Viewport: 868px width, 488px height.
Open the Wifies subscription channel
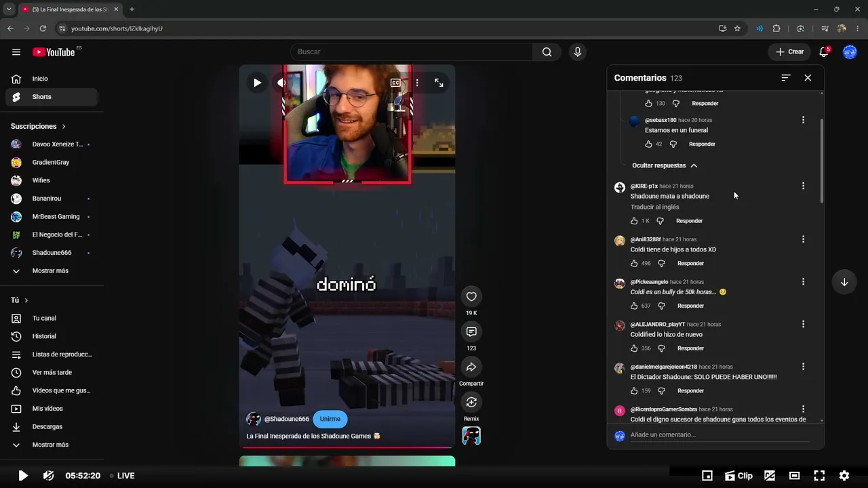pyautogui.click(x=52, y=180)
